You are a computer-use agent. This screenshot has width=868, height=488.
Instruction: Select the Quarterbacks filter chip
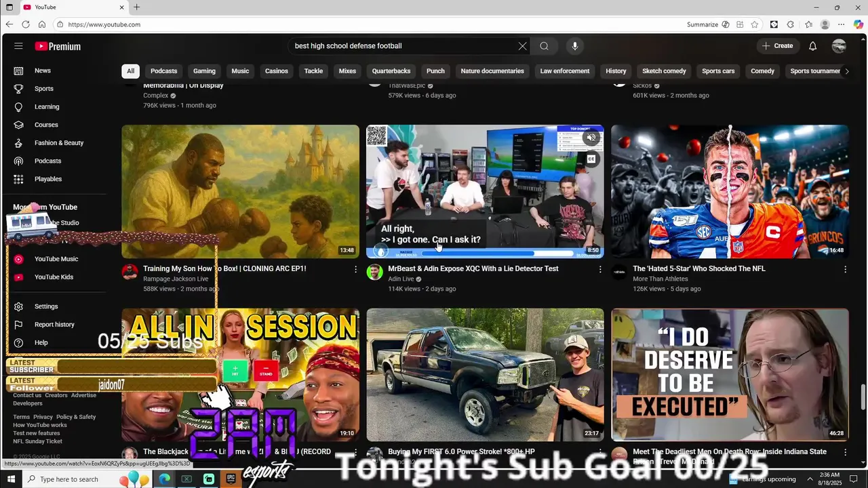(x=391, y=71)
